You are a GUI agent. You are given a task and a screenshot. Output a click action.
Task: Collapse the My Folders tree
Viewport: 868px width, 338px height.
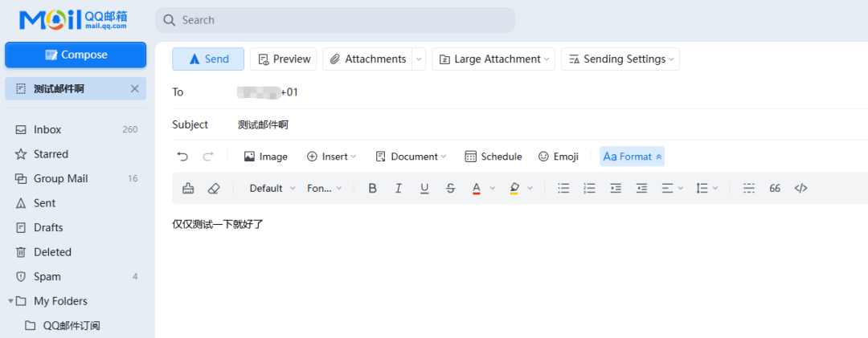point(11,301)
